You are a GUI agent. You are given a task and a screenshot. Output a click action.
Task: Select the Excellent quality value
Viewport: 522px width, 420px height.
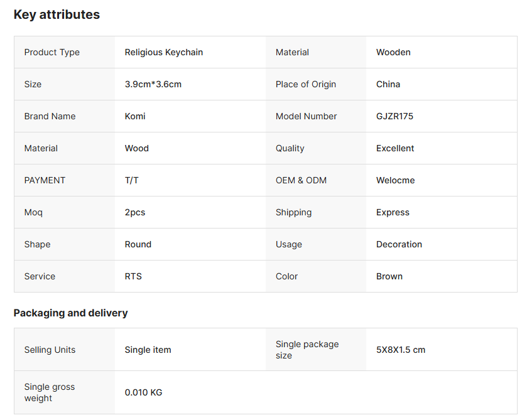[395, 148]
